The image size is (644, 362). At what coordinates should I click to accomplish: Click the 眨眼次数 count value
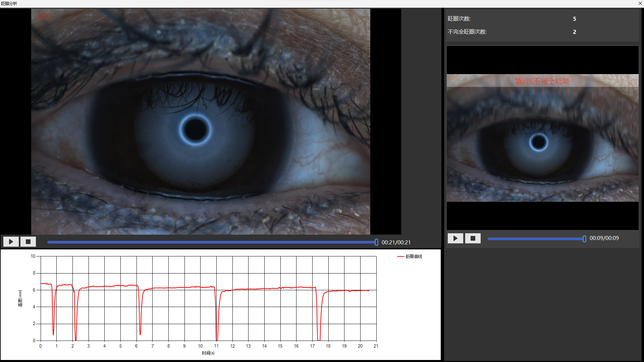point(575,19)
